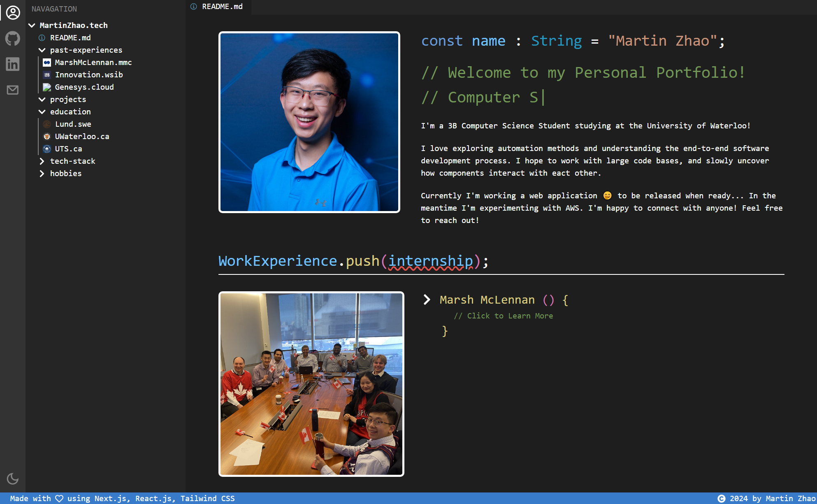Click the const name "Martin Zhao" heading
The width and height of the screenshot is (817, 504).
click(573, 41)
